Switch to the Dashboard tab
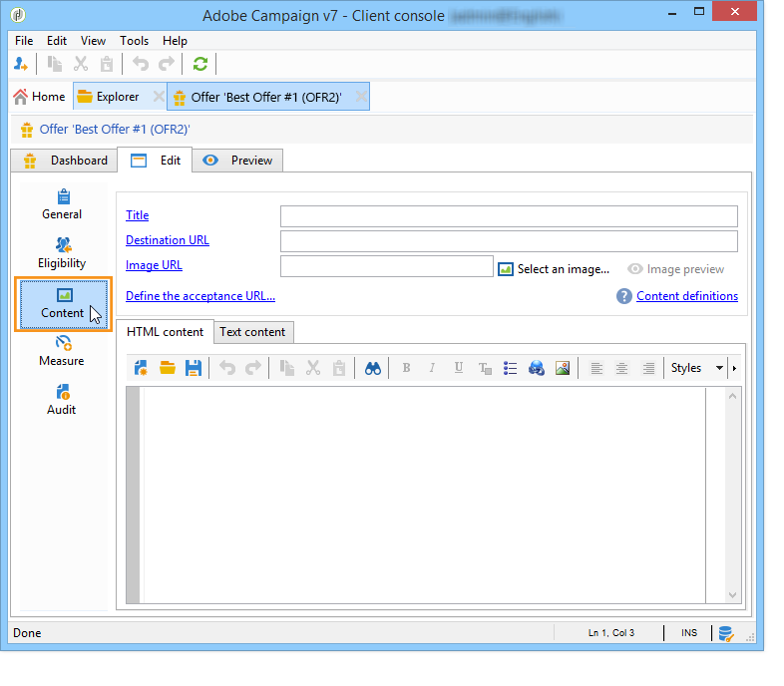The width and height of the screenshot is (784, 686). (x=65, y=161)
